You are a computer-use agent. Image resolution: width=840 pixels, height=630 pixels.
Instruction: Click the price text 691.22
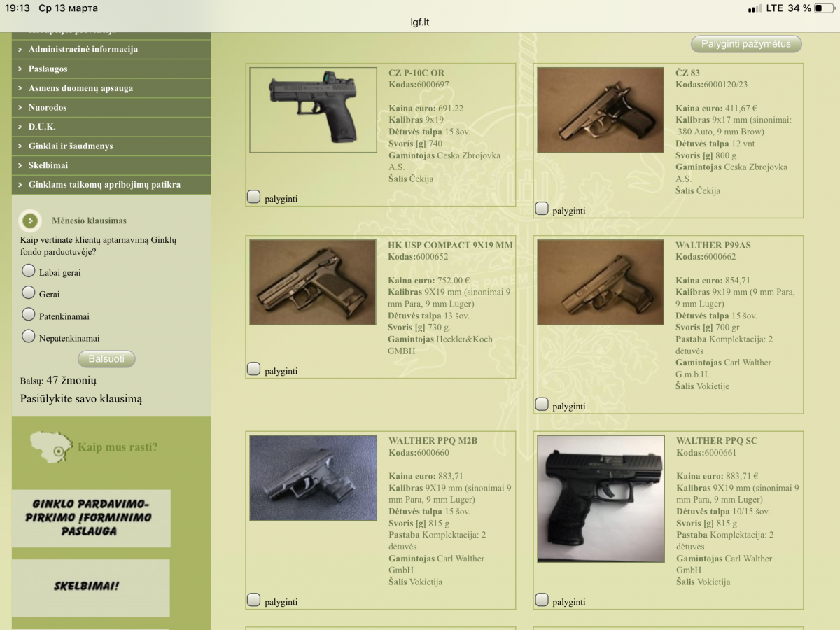450,108
